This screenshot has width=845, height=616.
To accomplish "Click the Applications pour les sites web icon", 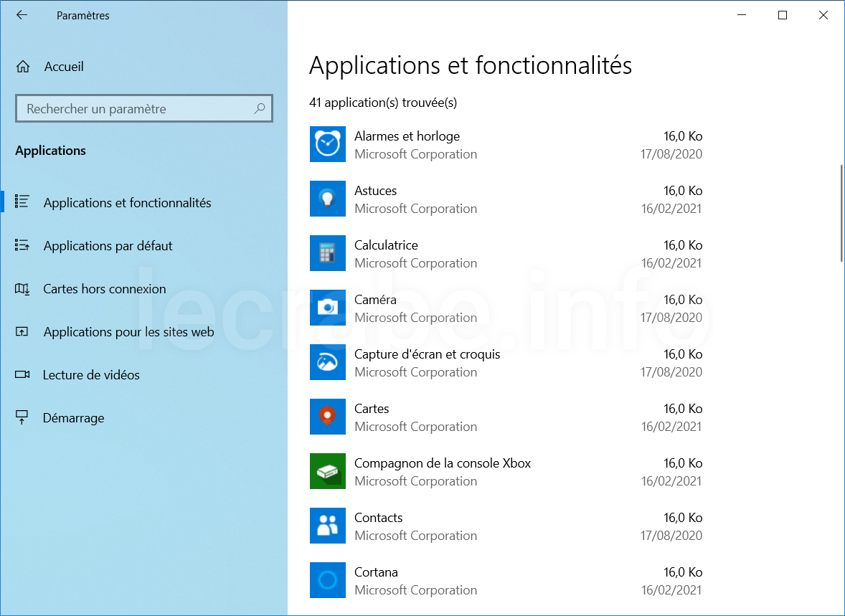I will [22, 331].
